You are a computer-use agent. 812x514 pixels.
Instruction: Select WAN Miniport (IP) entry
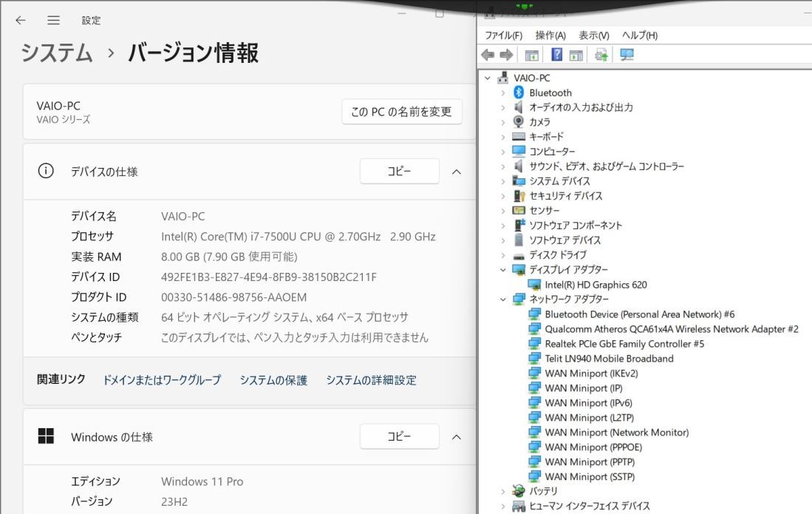pyautogui.click(x=584, y=388)
